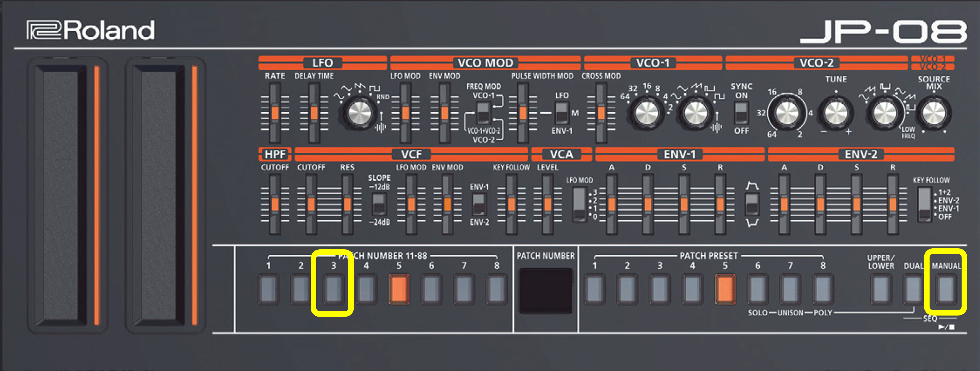Click the HPF CUTOFF slider
This screenshot has width=980, height=371.
tap(275, 205)
